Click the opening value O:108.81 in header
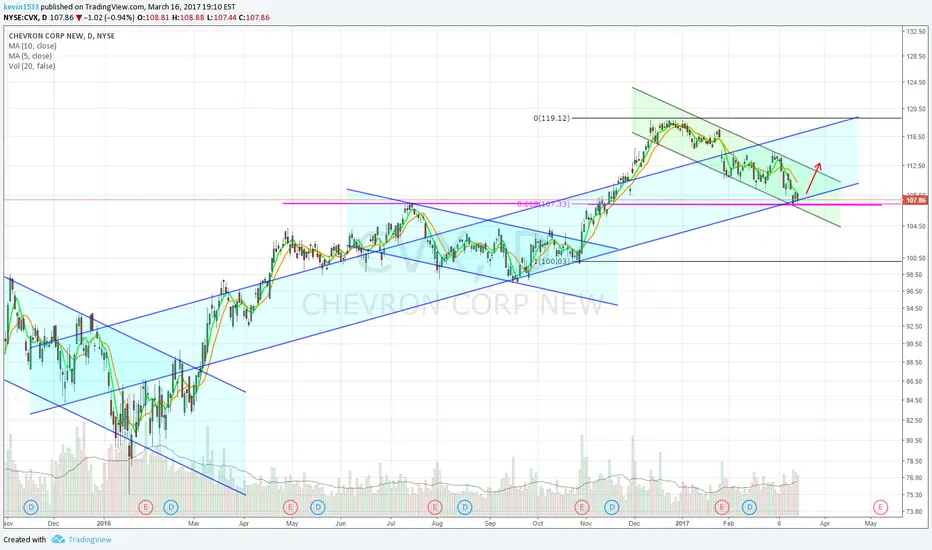Image resolution: width=932 pixels, height=550 pixels. coord(154,17)
